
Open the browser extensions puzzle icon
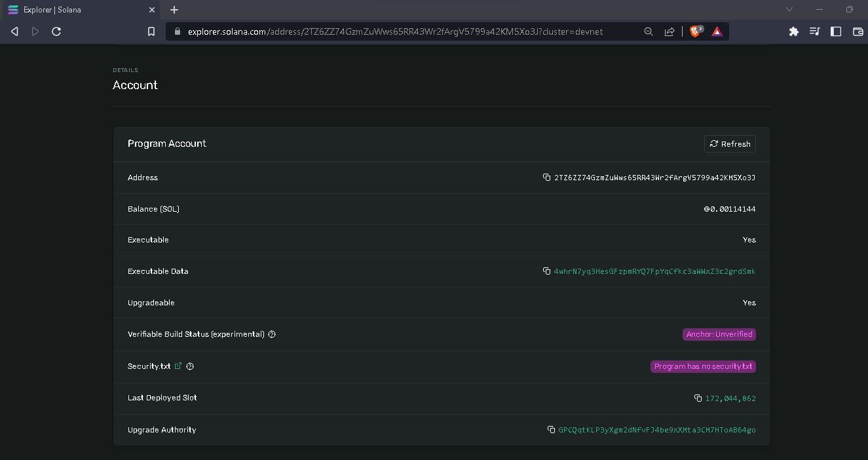click(x=794, y=31)
